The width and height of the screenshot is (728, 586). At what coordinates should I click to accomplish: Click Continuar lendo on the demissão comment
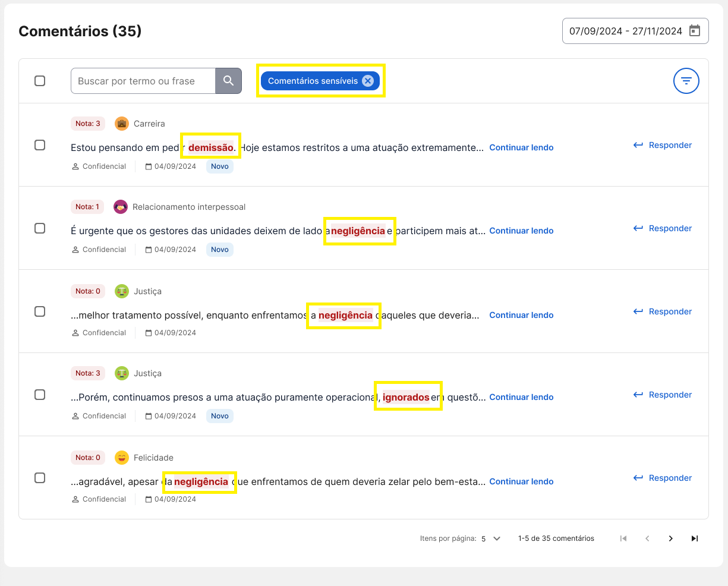click(x=521, y=147)
